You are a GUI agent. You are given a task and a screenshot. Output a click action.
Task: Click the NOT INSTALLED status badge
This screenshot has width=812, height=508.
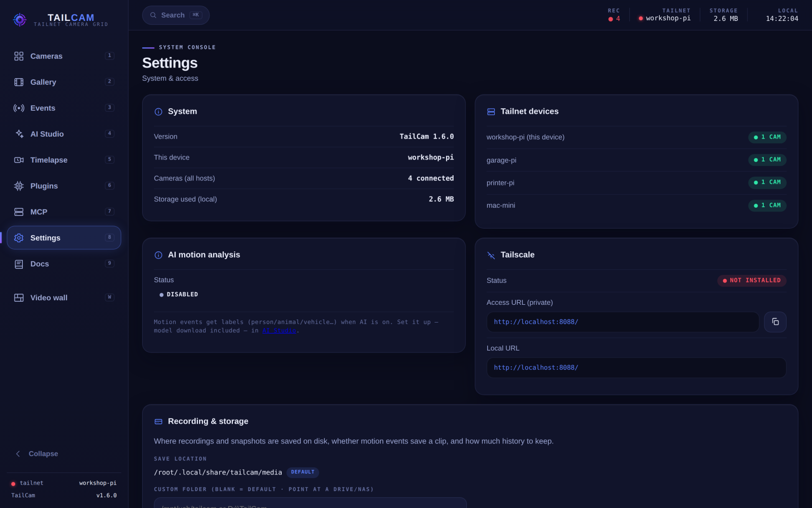[752, 280]
